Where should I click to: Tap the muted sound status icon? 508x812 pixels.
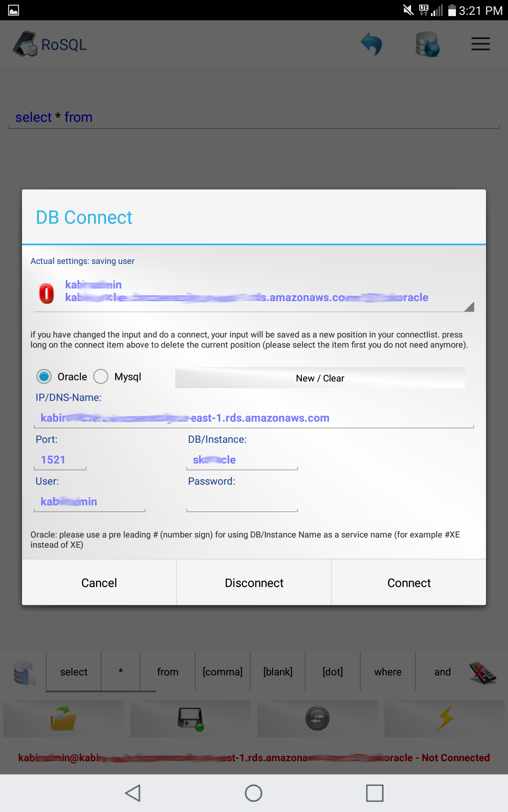click(x=409, y=10)
